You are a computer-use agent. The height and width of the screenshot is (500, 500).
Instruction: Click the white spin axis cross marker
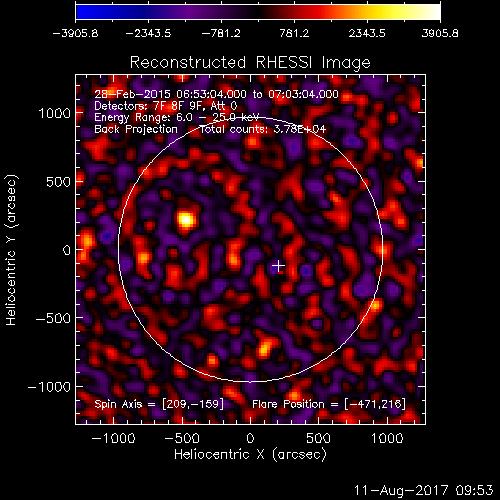(x=279, y=266)
